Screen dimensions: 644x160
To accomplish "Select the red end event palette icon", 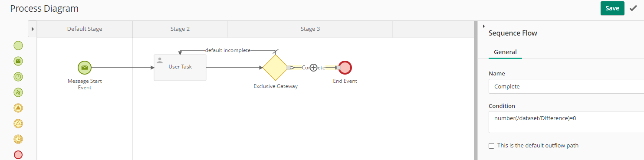I will (x=18, y=155).
